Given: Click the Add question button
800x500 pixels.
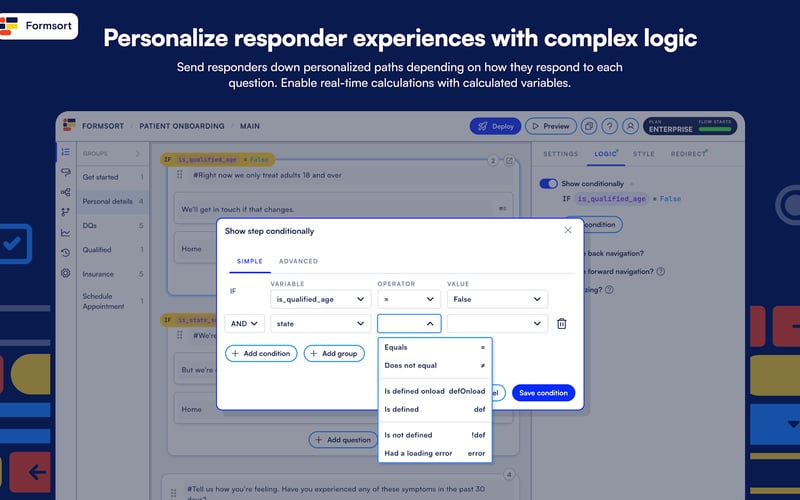Looking at the screenshot, I should (343, 440).
